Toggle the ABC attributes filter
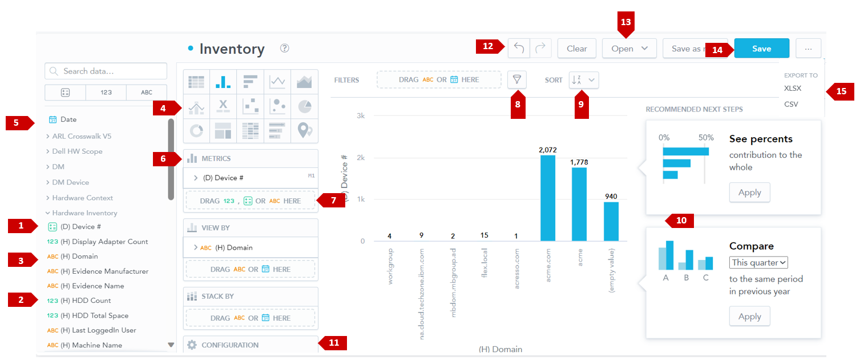The image size is (868, 364). coord(147,93)
